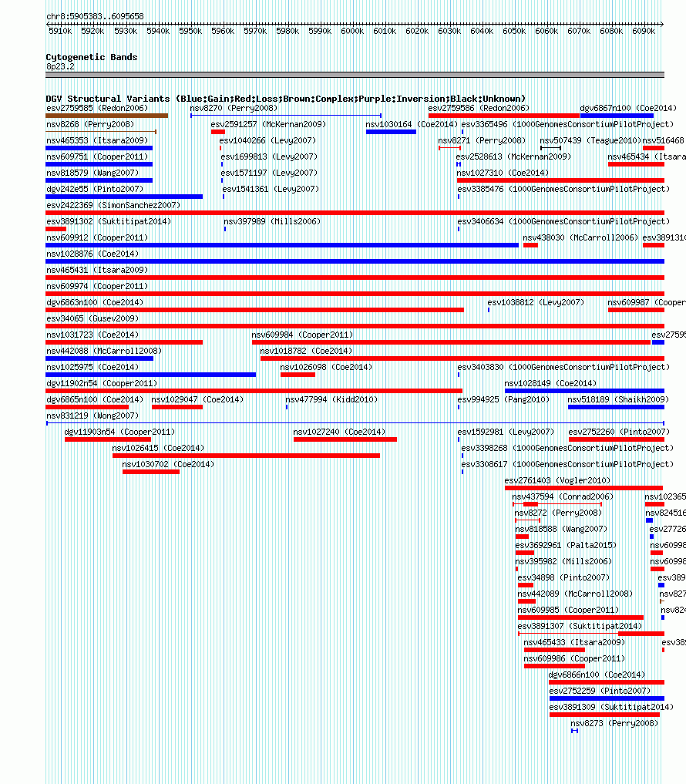Select esv1699813 (Levy2007) label

click(x=269, y=156)
